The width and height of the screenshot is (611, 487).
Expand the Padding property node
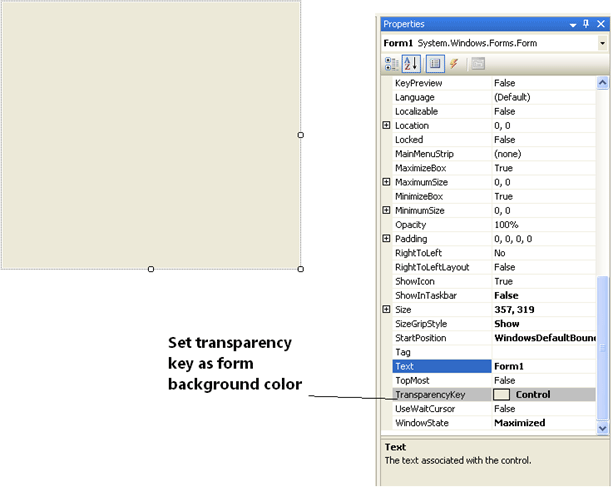coord(386,239)
